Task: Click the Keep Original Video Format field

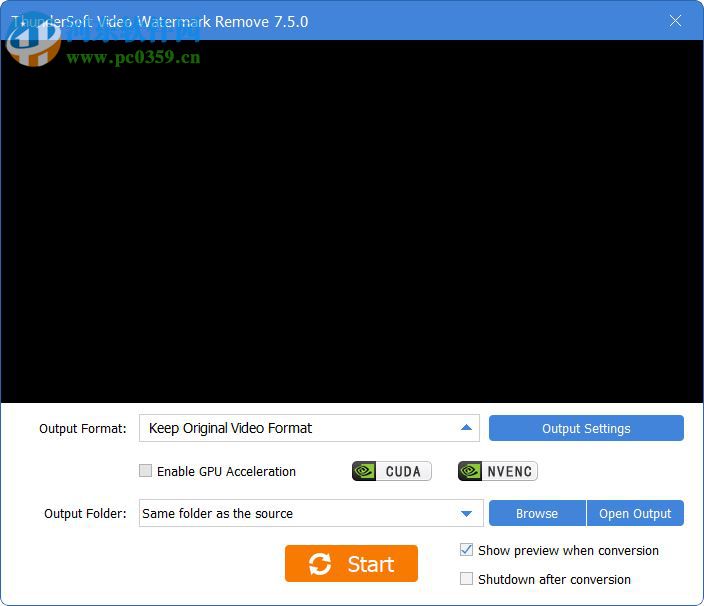Action: [309, 428]
